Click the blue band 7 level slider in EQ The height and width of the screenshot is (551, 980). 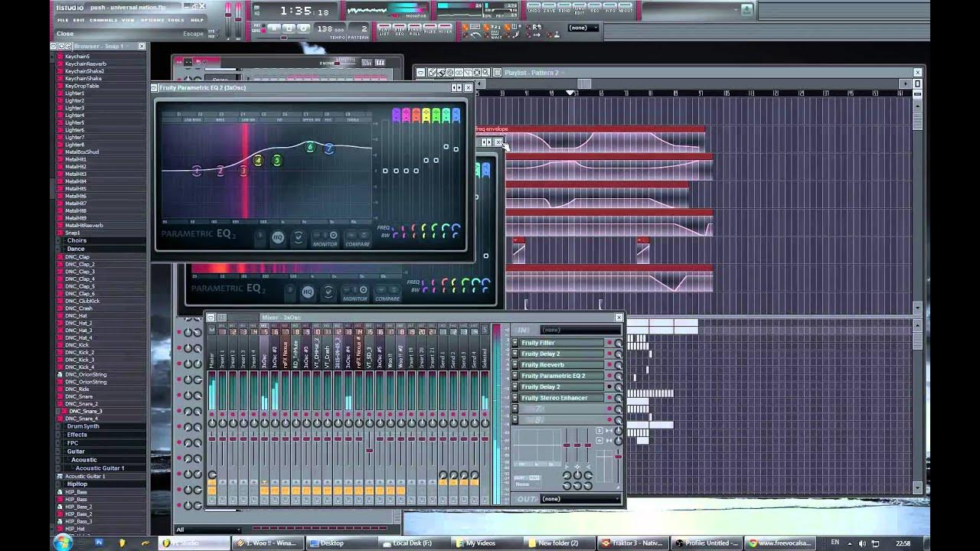(x=456, y=149)
